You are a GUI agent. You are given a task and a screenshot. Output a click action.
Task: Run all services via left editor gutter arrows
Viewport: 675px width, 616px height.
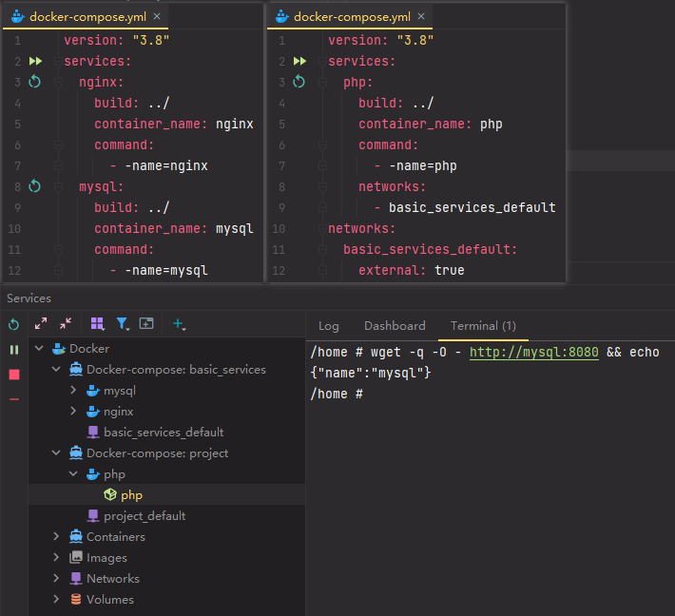pos(34,61)
